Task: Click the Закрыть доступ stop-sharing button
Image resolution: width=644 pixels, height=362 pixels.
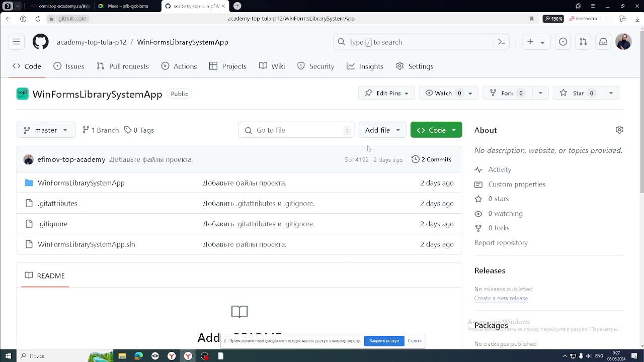Action: tap(384, 341)
